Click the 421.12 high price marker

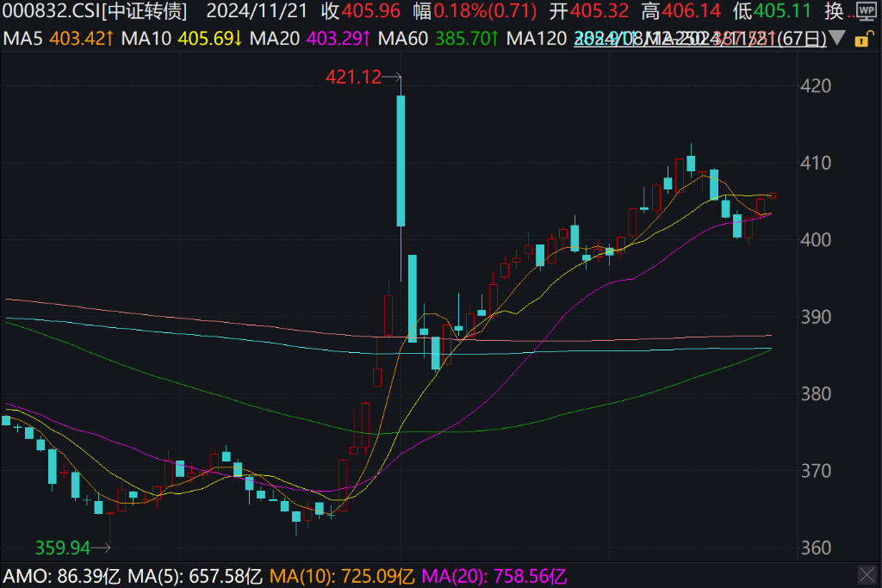click(353, 77)
